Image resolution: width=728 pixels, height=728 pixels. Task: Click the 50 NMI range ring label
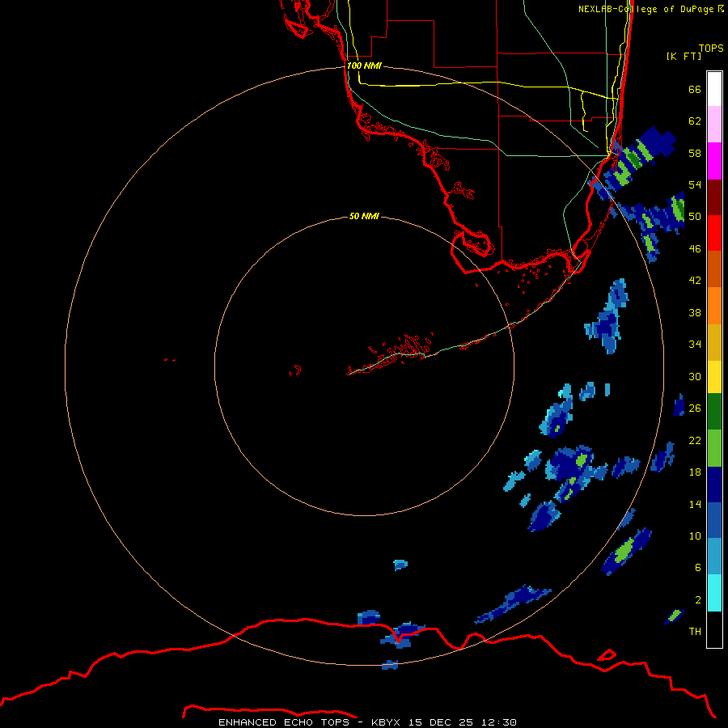coord(364,216)
